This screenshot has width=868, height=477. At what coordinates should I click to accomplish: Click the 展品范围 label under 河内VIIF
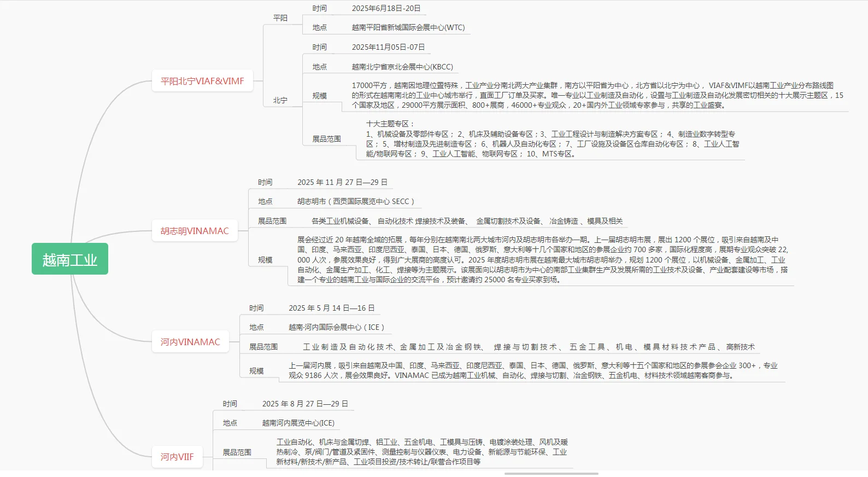click(237, 452)
